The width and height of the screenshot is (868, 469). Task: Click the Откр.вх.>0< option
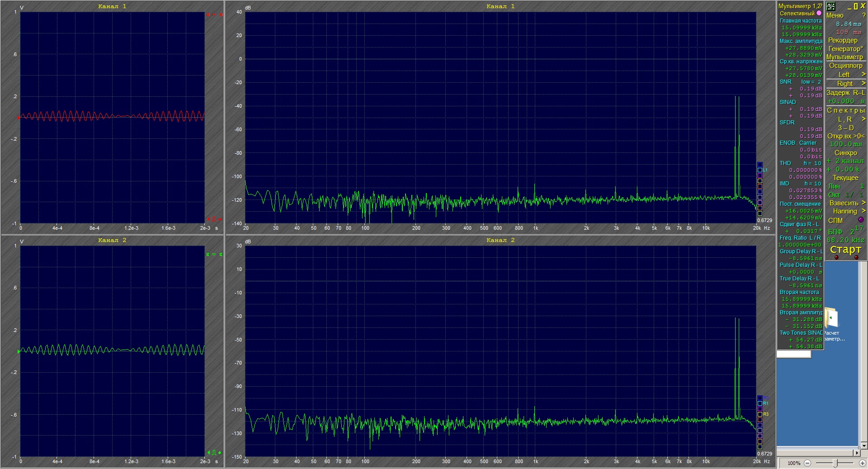(x=846, y=136)
